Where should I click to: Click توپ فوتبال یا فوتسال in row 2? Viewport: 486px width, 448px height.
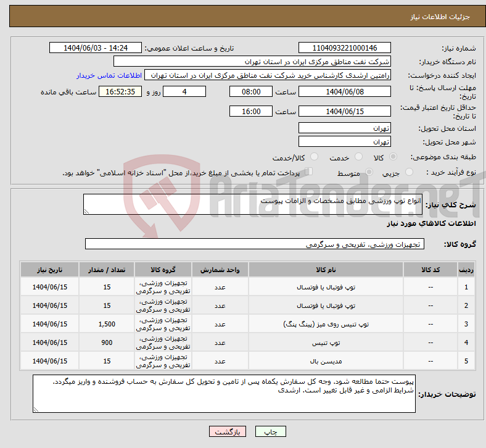click(x=326, y=305)
